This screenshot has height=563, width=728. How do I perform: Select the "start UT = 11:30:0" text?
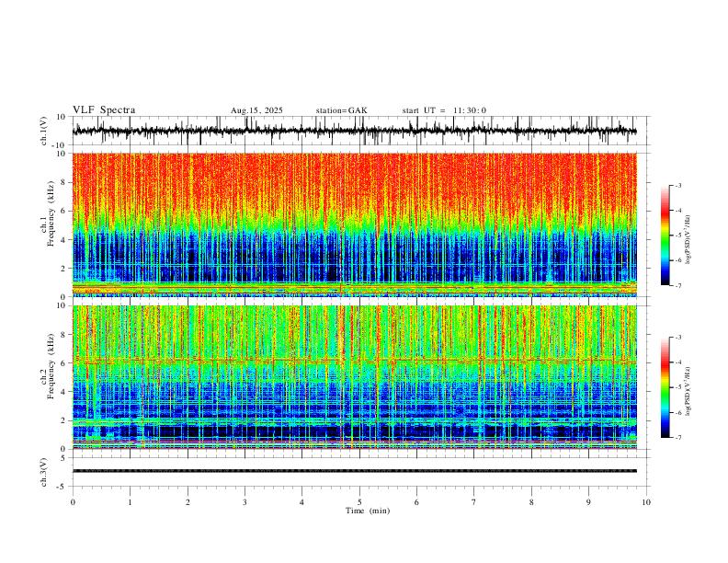point(444,110)
